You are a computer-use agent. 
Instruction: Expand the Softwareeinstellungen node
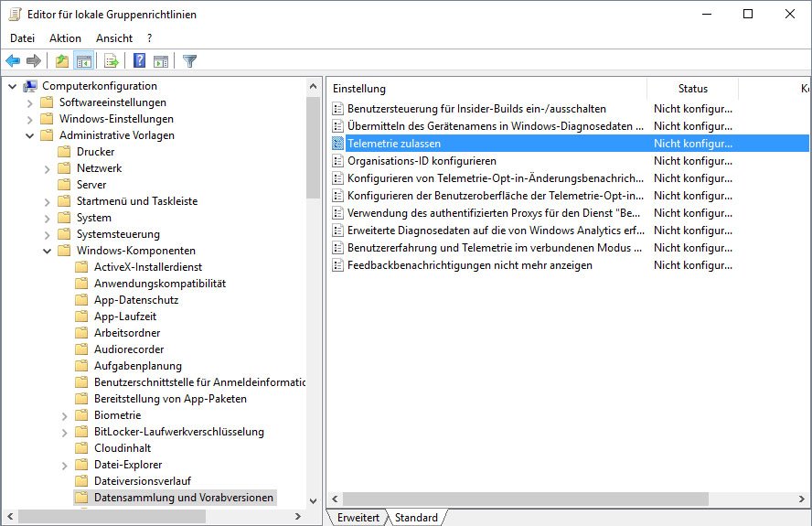(29, 103)
